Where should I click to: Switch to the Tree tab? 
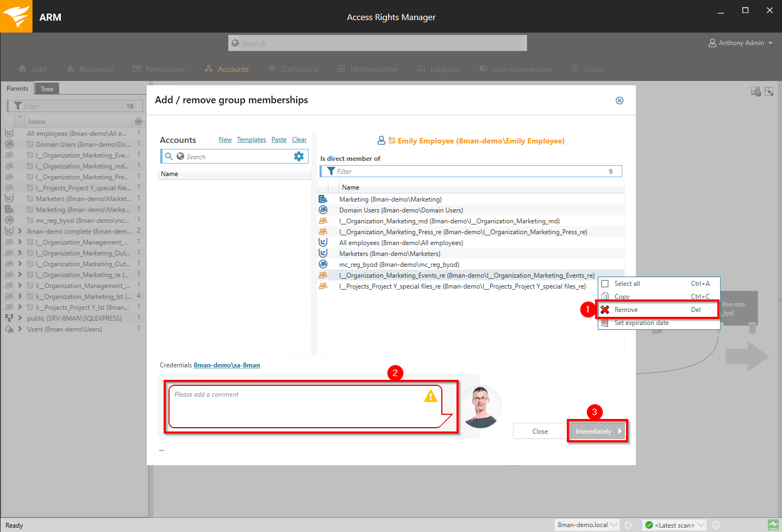click(47, 89)
